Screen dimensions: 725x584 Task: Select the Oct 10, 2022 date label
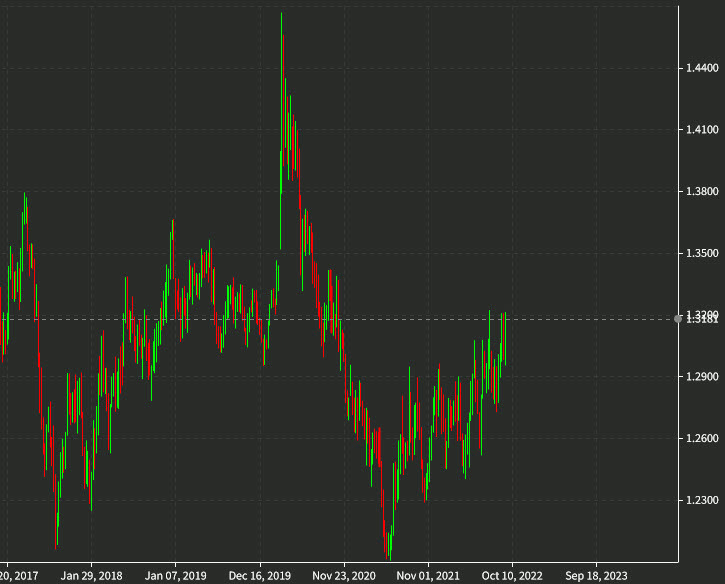coord(513,576)
